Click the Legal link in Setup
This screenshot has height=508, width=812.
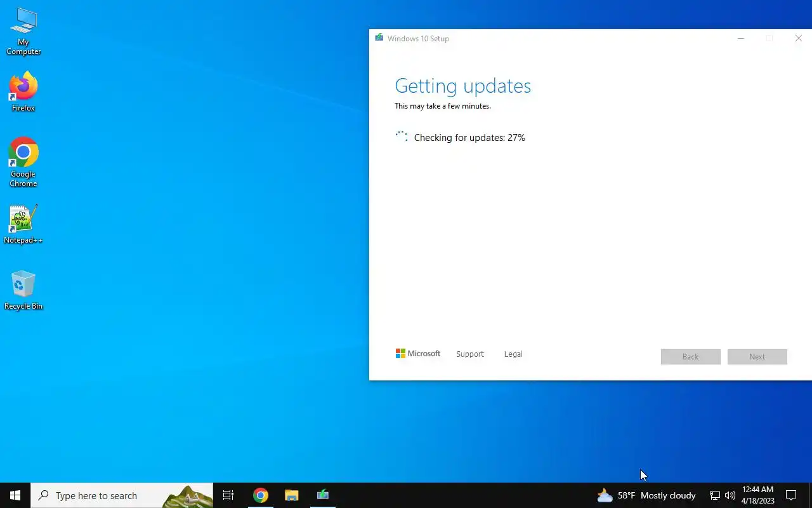tap(513, 354)
